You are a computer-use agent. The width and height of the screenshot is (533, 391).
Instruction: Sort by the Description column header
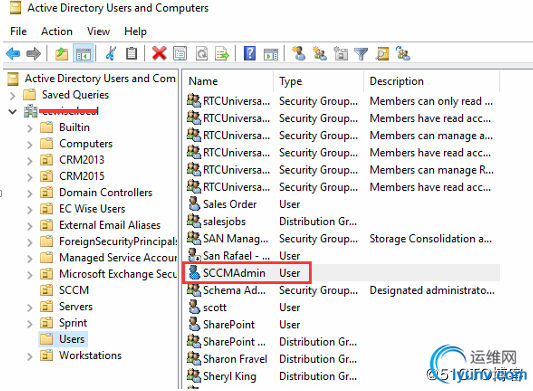coord(432,81)
